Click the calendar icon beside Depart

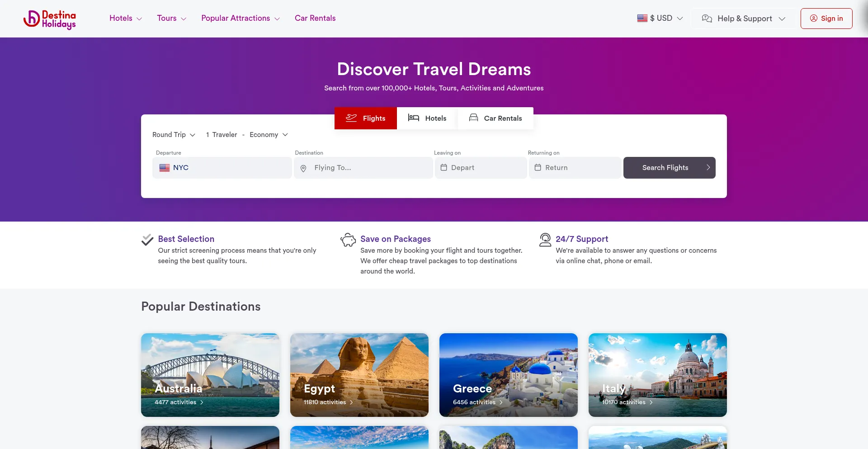point(444,168)
